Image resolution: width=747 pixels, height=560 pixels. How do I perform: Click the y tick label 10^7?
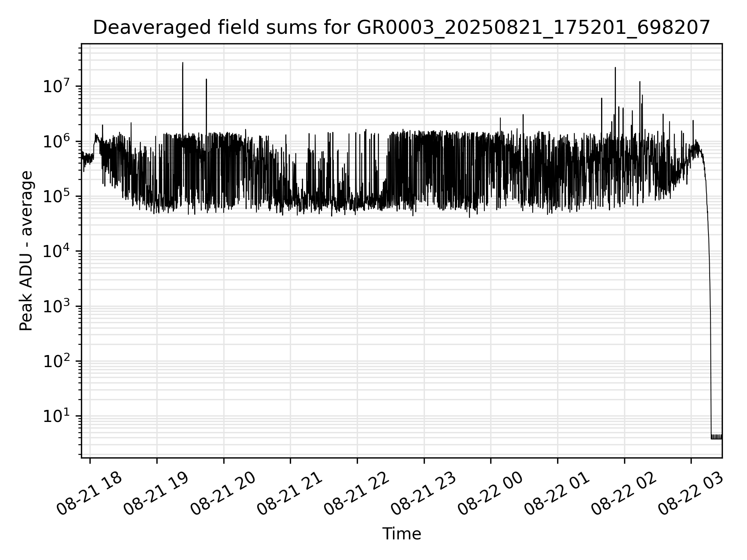pyautogui.click(x=56, y=86)
